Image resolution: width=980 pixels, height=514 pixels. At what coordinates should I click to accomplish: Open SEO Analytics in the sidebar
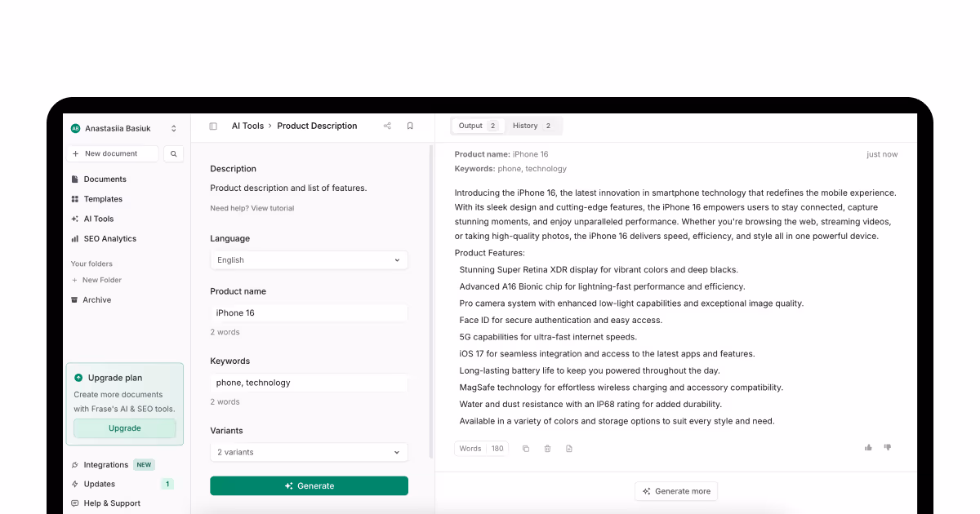click(x=109, y=239)
